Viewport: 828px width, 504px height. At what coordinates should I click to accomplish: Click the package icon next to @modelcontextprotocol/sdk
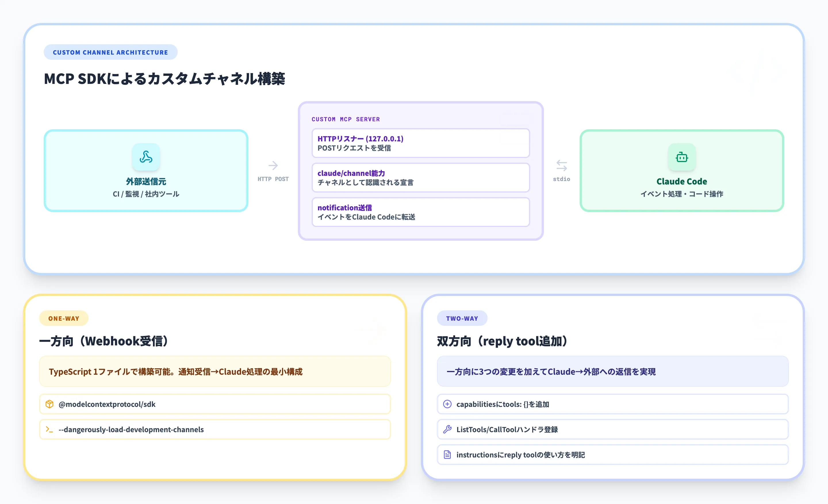50,404
